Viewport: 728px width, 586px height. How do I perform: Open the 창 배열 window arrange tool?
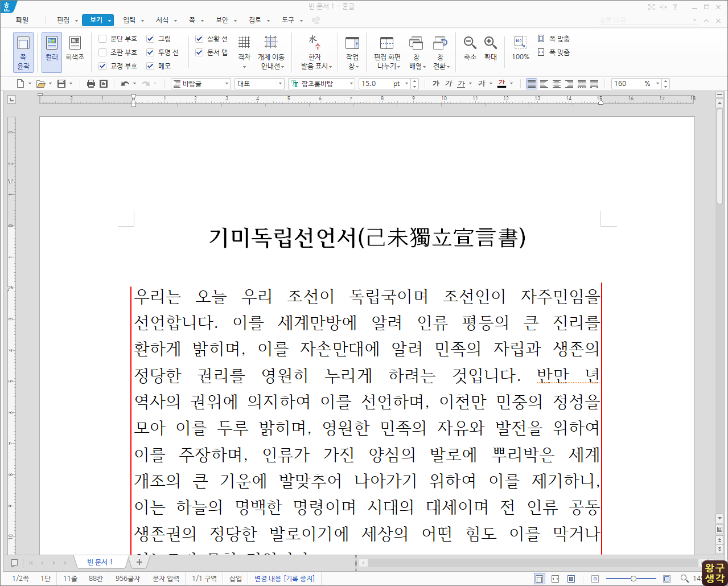(416, 52)
